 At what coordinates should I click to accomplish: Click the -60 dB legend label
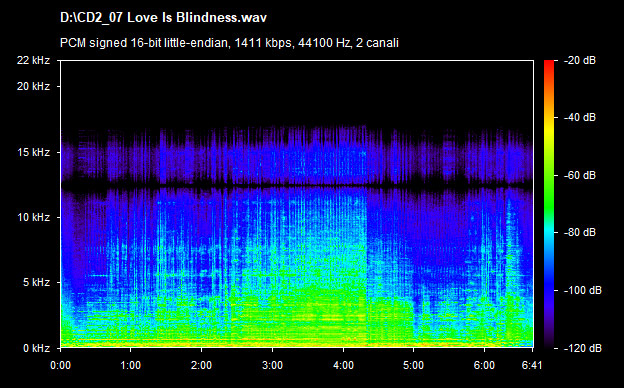click(580, 175)
